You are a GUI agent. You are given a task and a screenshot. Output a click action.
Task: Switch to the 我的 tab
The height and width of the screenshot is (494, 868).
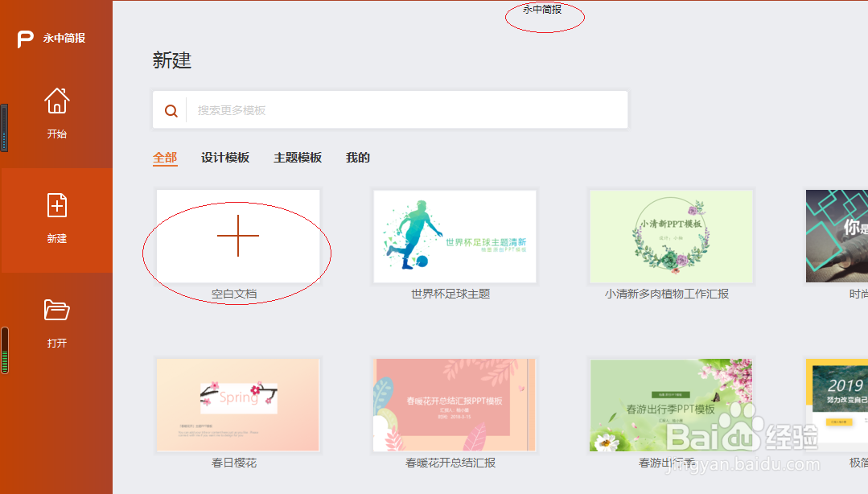pyautogui.click(x=358, y=158)
